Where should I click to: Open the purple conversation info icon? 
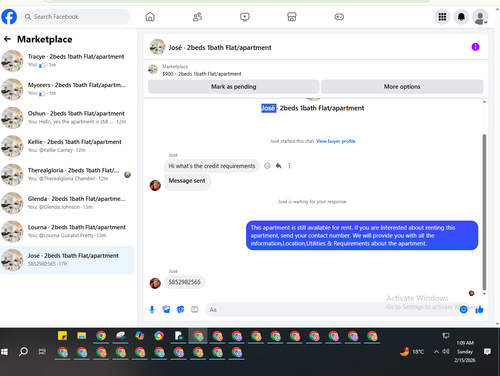[x=475, y=47]
